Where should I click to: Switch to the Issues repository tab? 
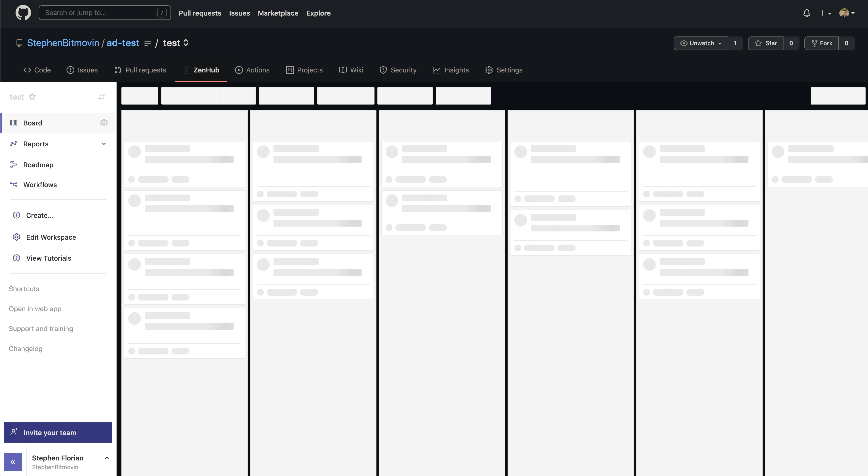(82, 70)
